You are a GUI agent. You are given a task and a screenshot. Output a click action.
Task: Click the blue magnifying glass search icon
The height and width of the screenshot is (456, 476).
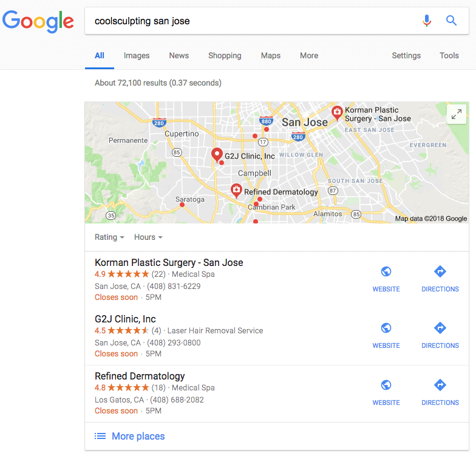click(x=451, y=21)
